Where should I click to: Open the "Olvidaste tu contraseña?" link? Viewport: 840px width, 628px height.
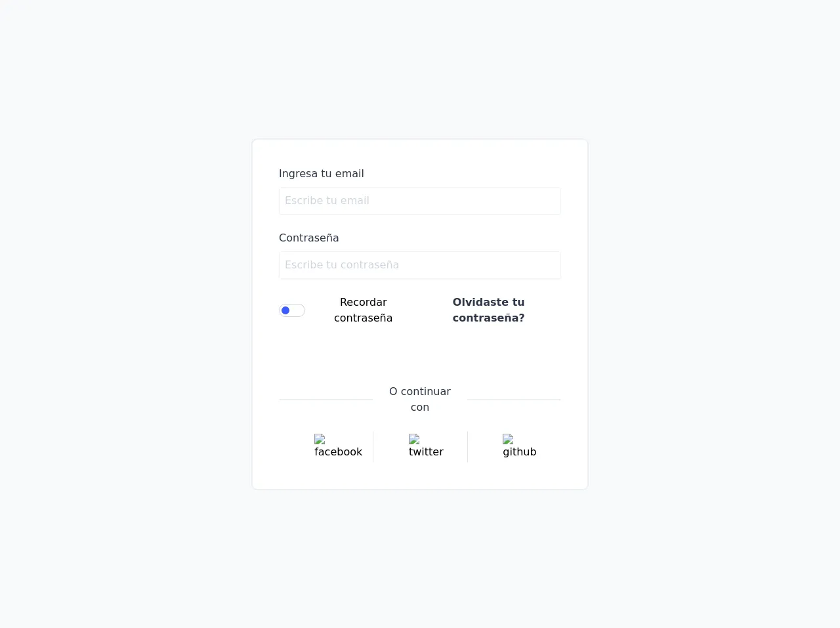pos(488,310)
